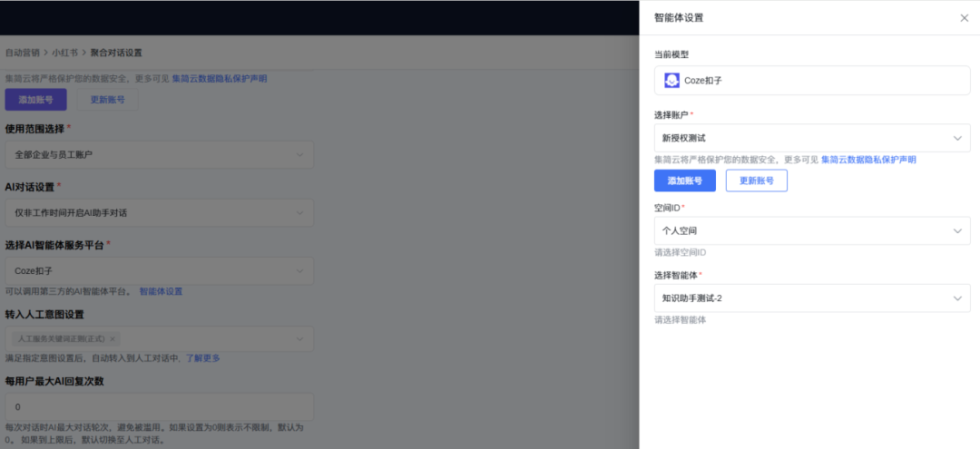Close the 智能体设置 panel
This screenshot has width=980, height=449.
[964, 18]
